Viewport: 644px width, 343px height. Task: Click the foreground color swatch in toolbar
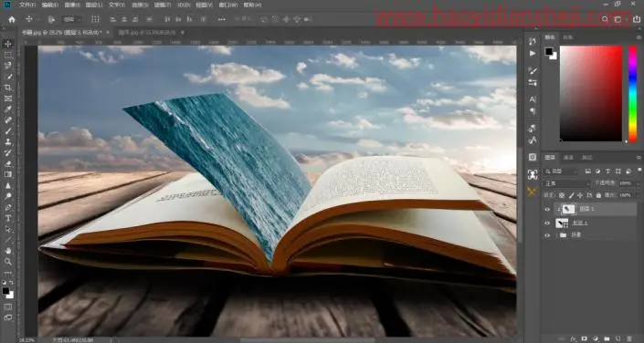[5, 291]
